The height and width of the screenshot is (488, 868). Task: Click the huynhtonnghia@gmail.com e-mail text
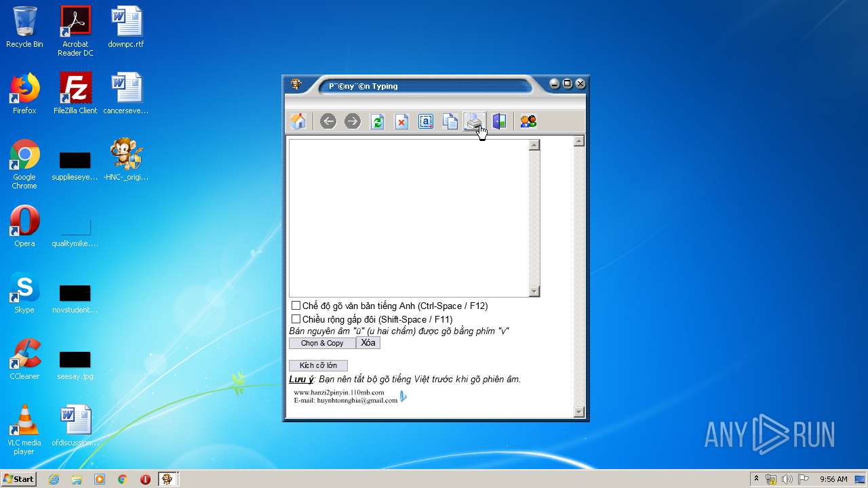click(357, 401)
